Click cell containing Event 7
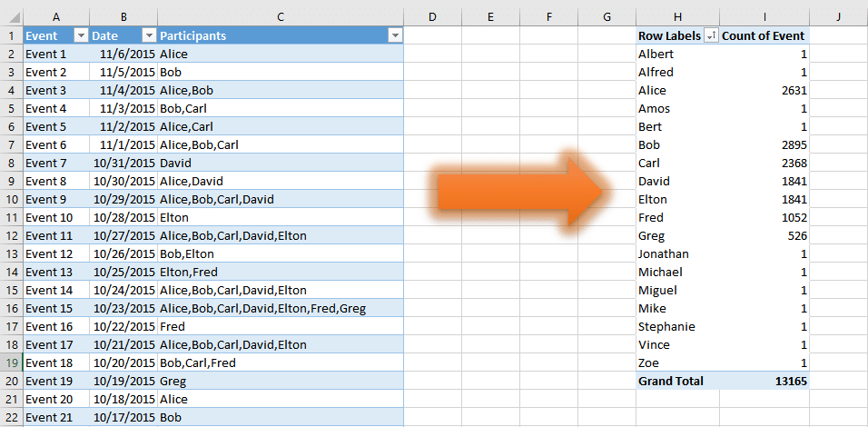The image size is (868, 427). coord(56,163)
